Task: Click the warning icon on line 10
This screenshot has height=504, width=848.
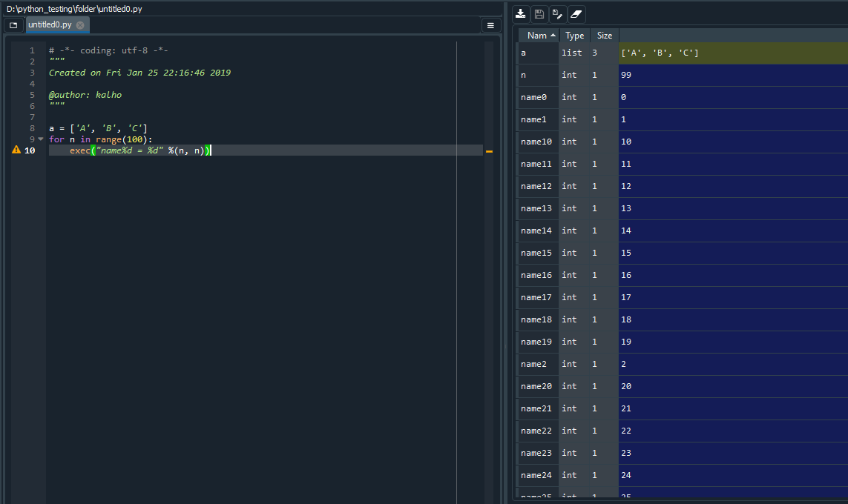Action: point(16,150)
